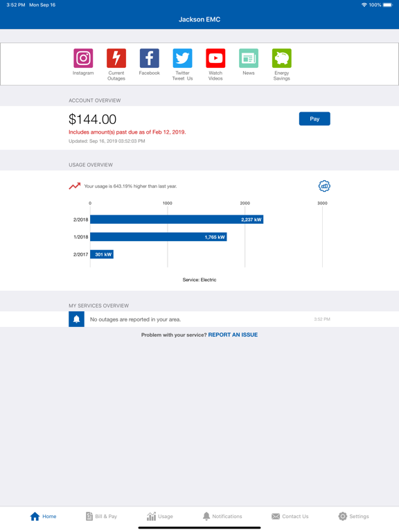
Task: Select the 1/2018 usage bar 1,765 kW
Action: click(x=159, y=237)
